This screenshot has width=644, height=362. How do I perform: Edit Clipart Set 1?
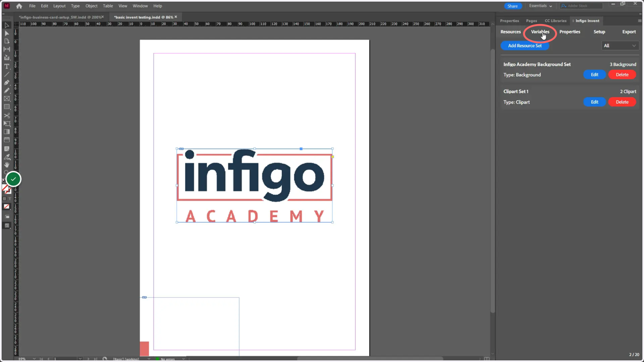594,102
